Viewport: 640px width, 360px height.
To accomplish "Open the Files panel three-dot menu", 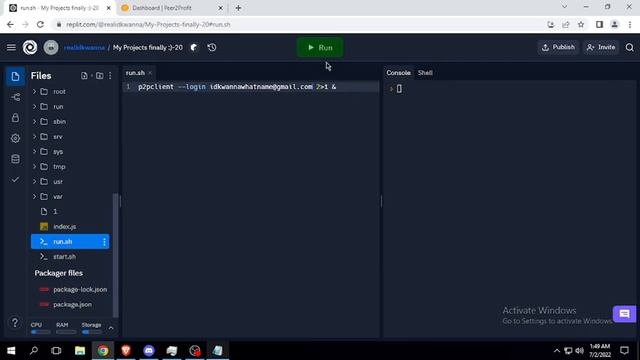I will click(x=110, y=76).
